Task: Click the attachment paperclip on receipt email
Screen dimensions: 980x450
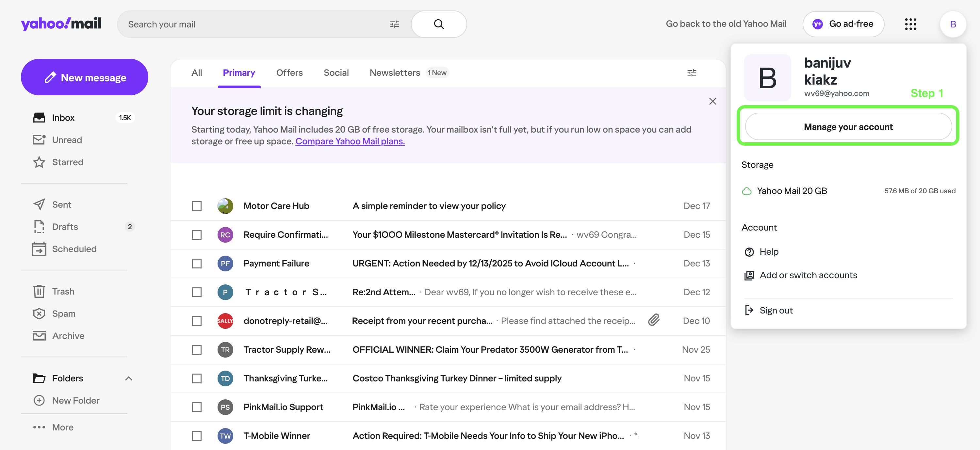Action: coord(654,320)
